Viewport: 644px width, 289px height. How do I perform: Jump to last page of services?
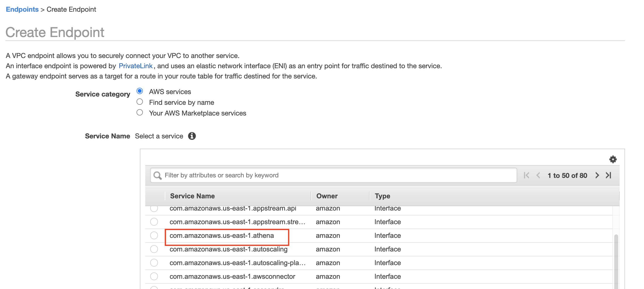tap(608, 175)
